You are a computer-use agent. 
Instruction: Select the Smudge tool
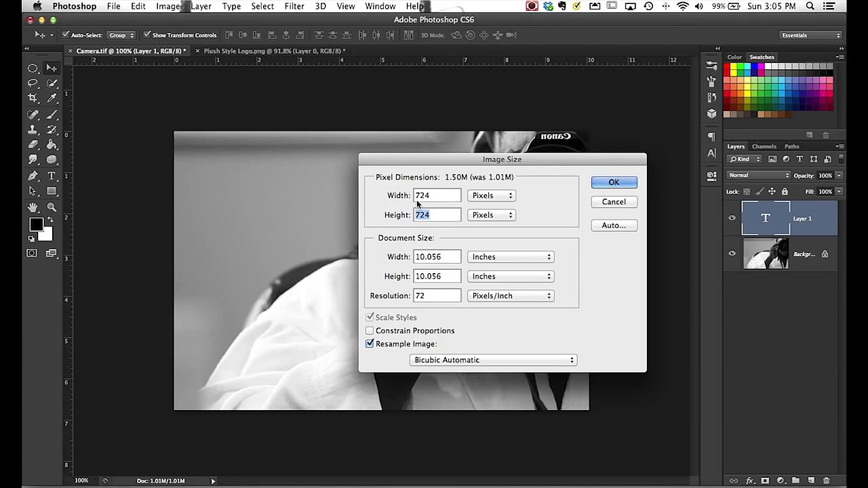33,159
